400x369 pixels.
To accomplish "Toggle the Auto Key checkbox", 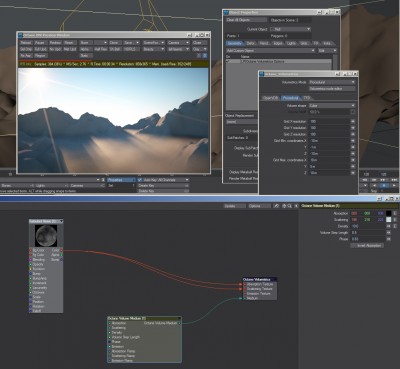I will click(x=140, y=180).
